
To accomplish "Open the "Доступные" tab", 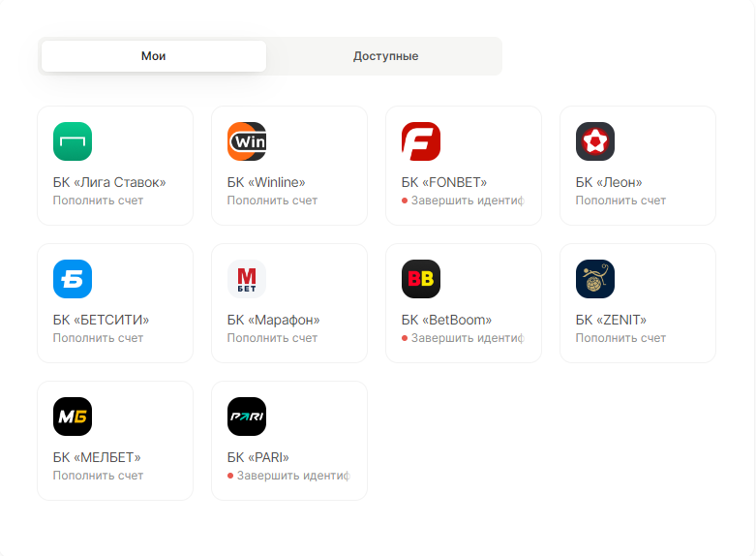I will pos(385,56).
